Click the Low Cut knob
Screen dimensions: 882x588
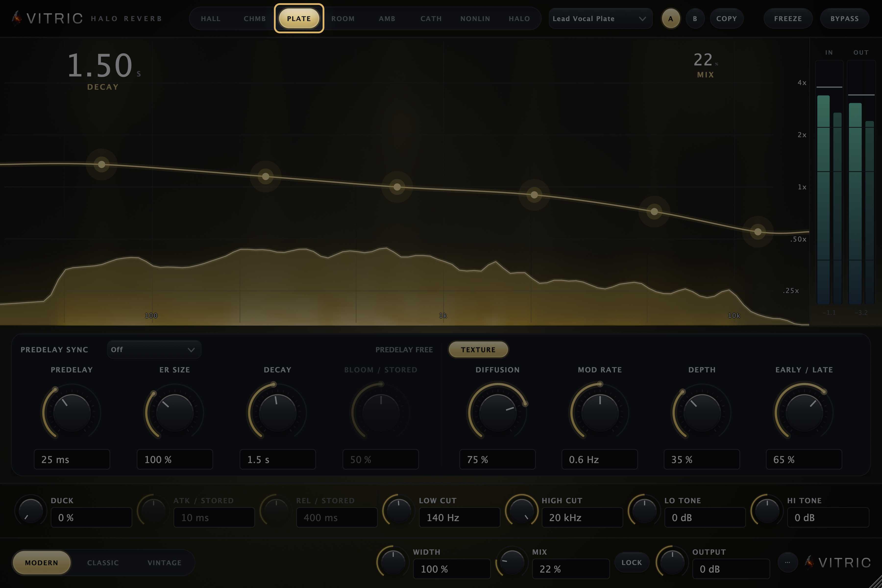coord(399,511)
